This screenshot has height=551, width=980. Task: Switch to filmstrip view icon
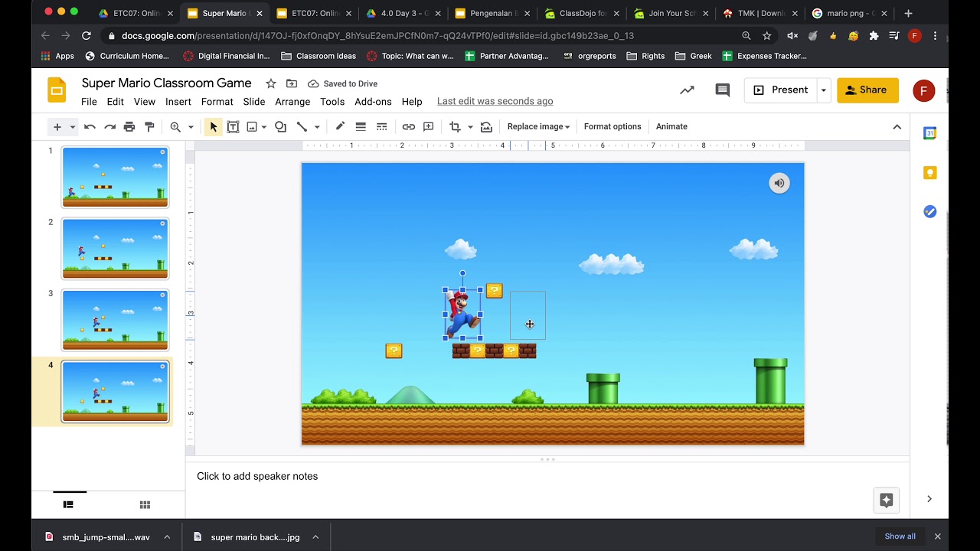(68, 504)
